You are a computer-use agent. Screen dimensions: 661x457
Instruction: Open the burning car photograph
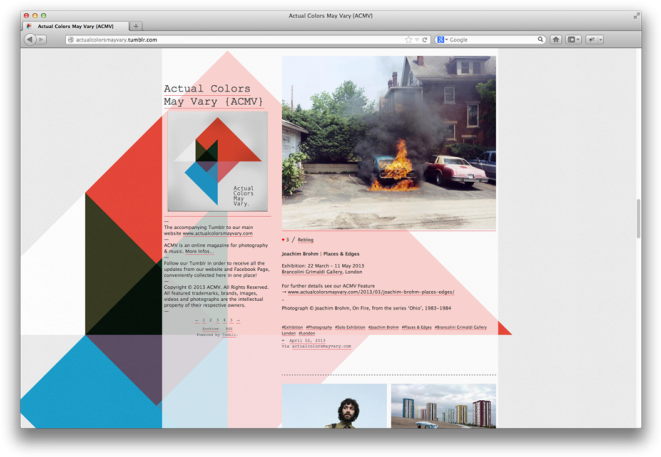tap(388, 141)
